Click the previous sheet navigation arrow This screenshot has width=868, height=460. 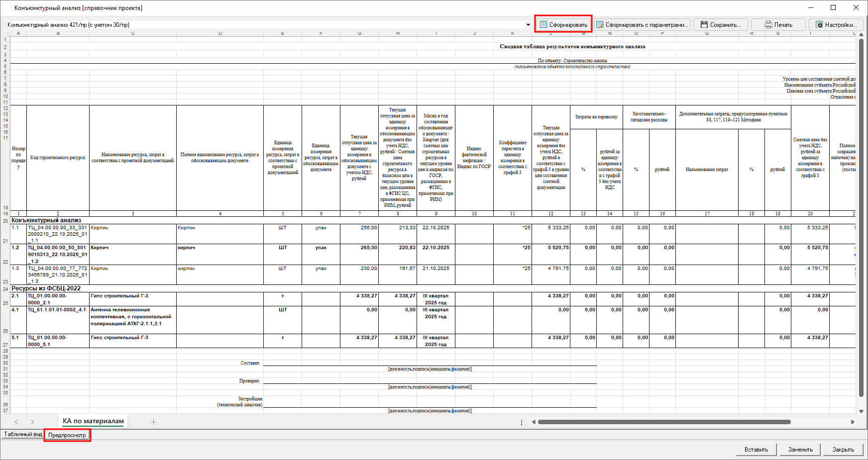pos(16,422)
